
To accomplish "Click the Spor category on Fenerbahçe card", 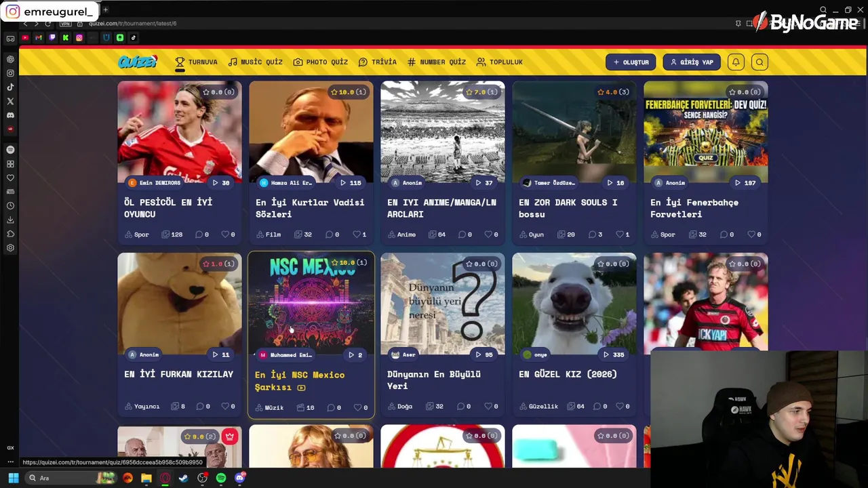I will click(663, 235).
